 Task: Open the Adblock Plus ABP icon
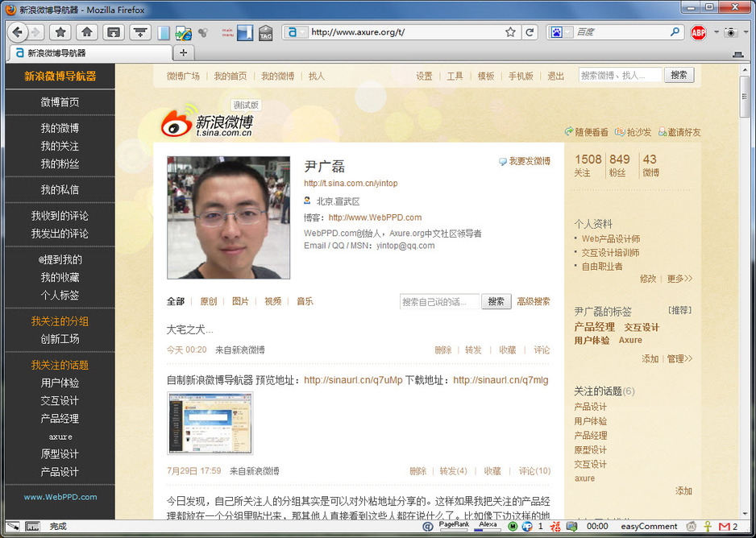[698, 32]
